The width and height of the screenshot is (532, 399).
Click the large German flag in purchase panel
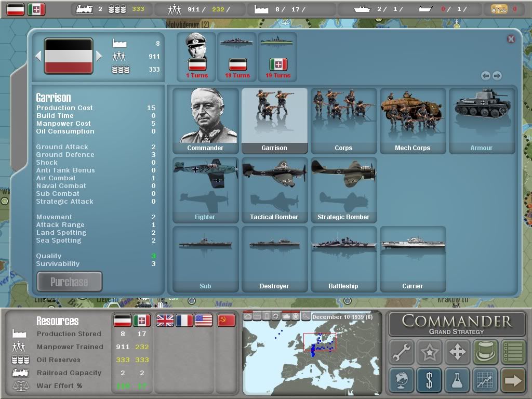click(x=69, y=56)
